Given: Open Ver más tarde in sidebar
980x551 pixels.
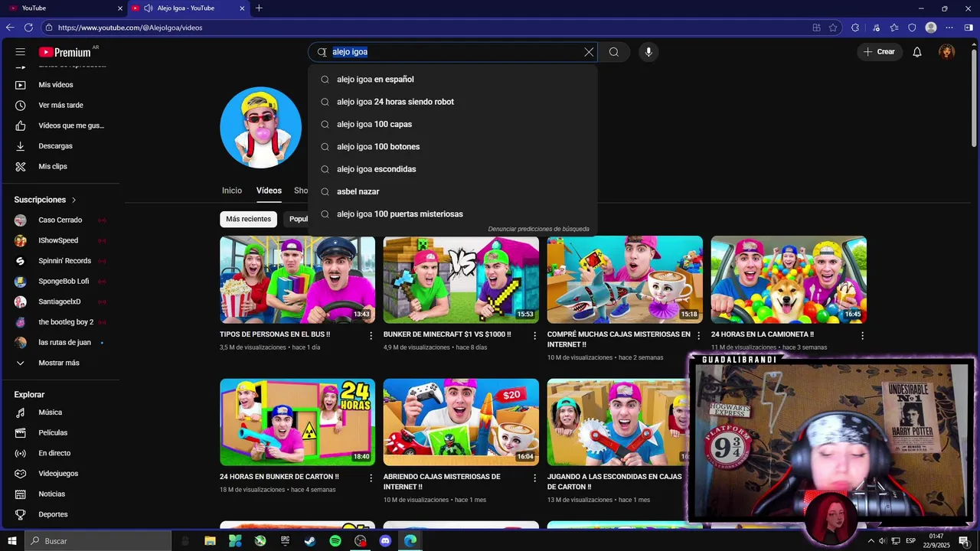Looking at the screenshot, I should click(60, 105).
